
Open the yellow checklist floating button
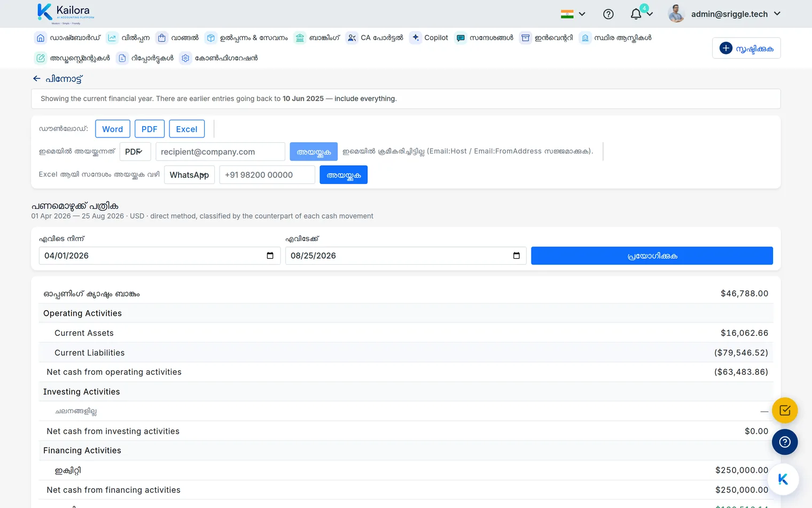pyautogui.click(x=785, y=411)
